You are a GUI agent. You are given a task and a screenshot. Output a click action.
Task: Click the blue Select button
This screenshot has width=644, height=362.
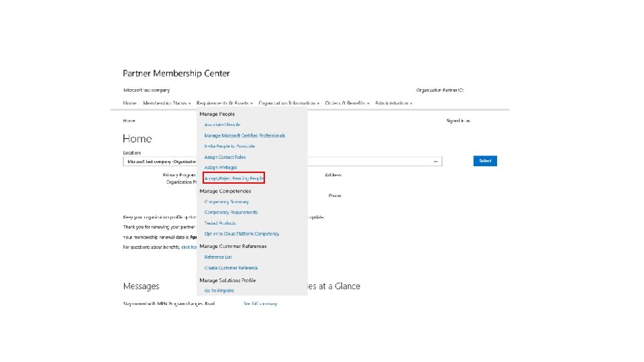485,161
